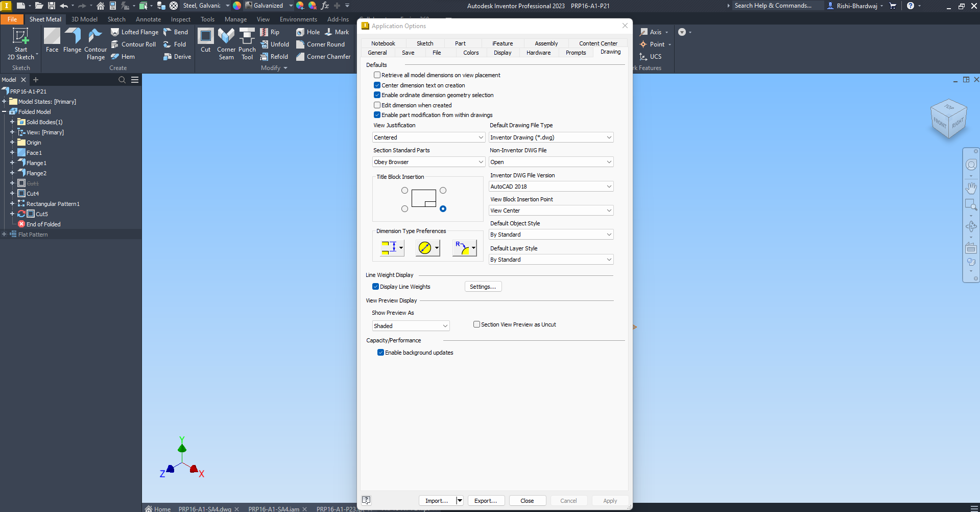Click the Export button

coord(486,501)
